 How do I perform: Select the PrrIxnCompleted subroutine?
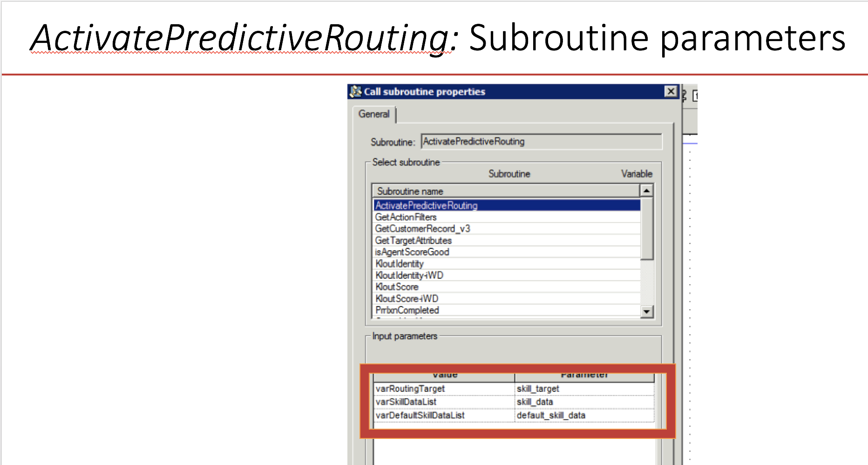click(x=407, y=310)
